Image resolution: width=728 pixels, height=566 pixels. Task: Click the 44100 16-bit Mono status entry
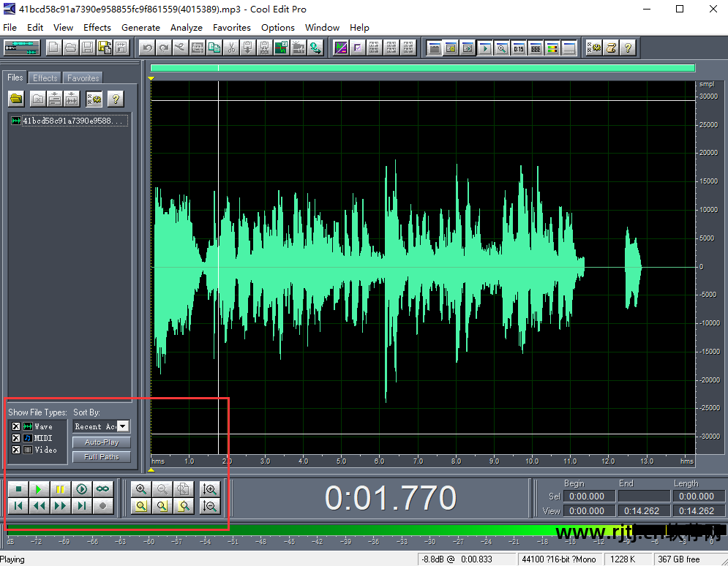[559, 559]
